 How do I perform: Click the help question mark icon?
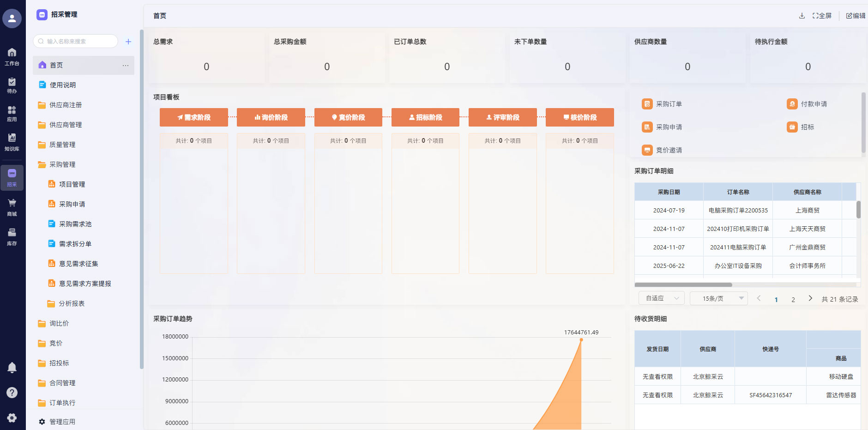click(12, 393)
